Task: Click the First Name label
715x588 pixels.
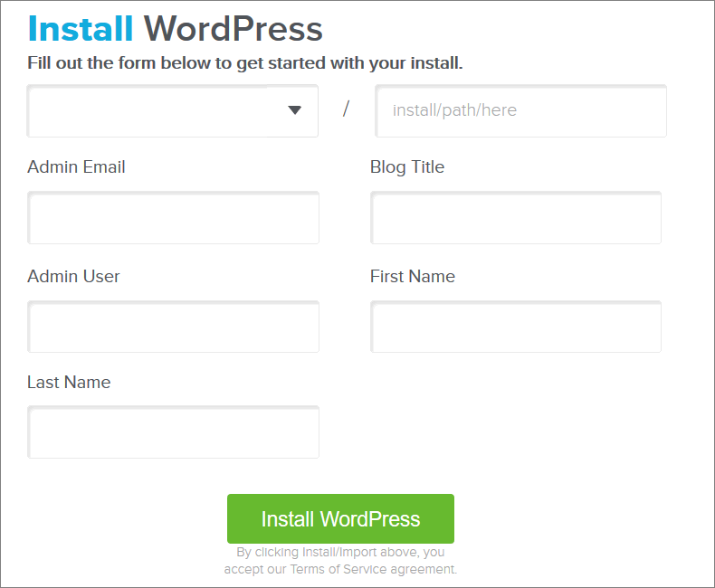Action: pyautogui.click(x=413, y=276)
